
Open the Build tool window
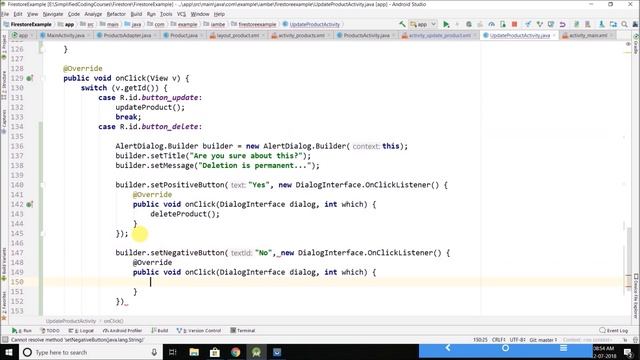coord(160,331)
